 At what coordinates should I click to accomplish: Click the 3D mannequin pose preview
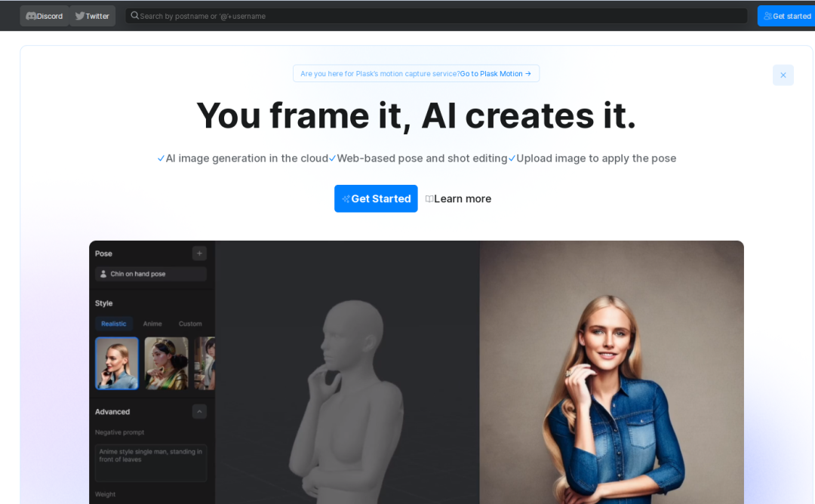point(347,372)
